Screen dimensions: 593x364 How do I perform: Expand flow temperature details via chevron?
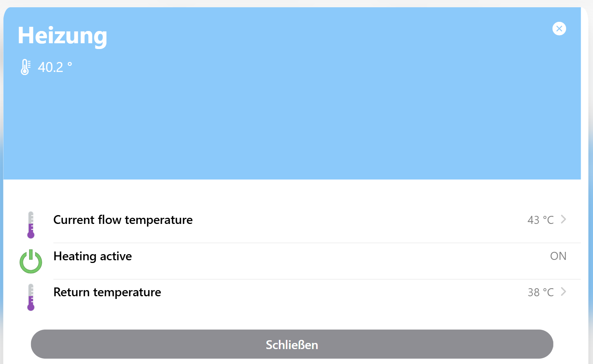coord(564,219)
